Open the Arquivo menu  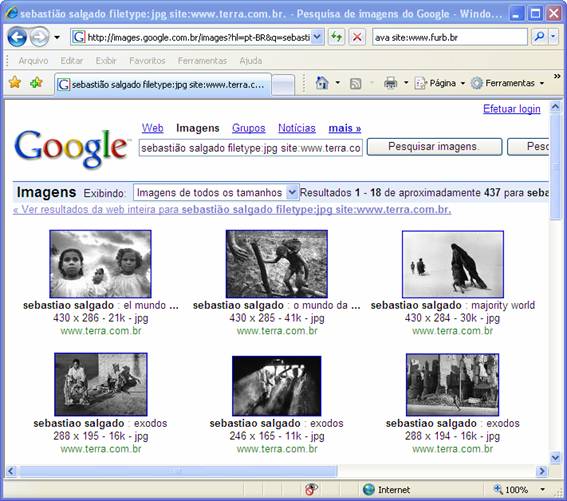[33, 61]
